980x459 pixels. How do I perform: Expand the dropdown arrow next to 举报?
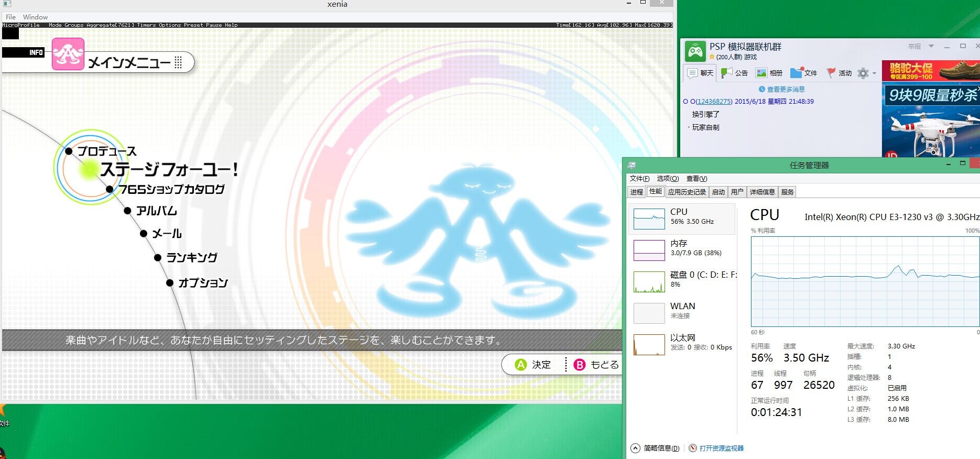click(x=931, y=46)
